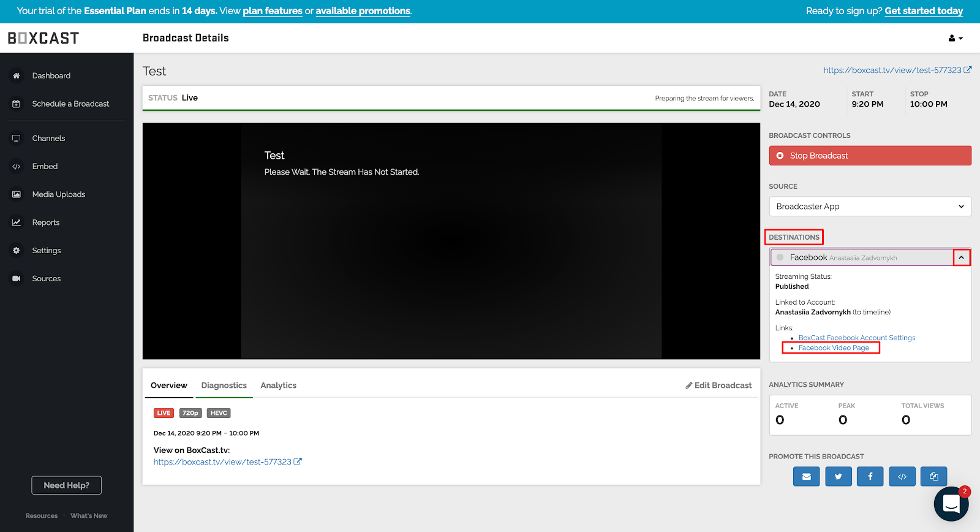
Task: Switch to the Analytics tab
Action: 279,386
